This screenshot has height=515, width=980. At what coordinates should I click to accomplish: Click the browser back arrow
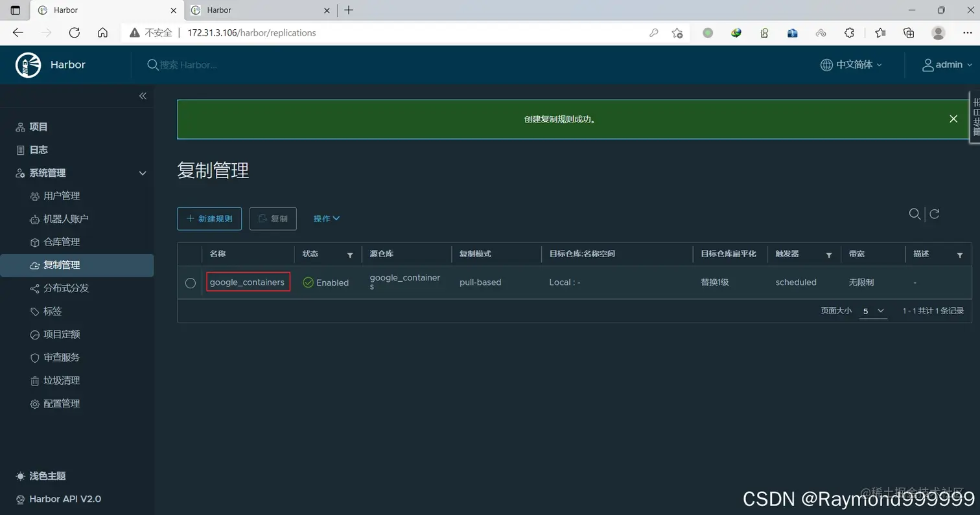click(18, 32)
